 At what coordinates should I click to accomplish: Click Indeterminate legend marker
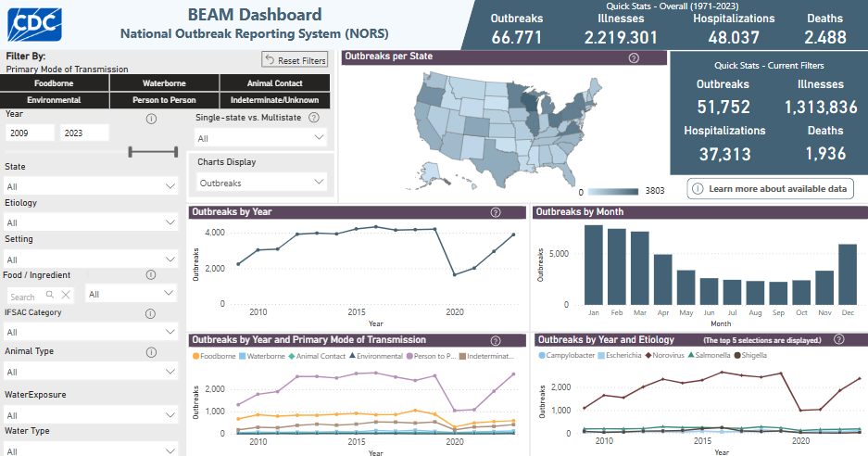(x=462, y=356)
